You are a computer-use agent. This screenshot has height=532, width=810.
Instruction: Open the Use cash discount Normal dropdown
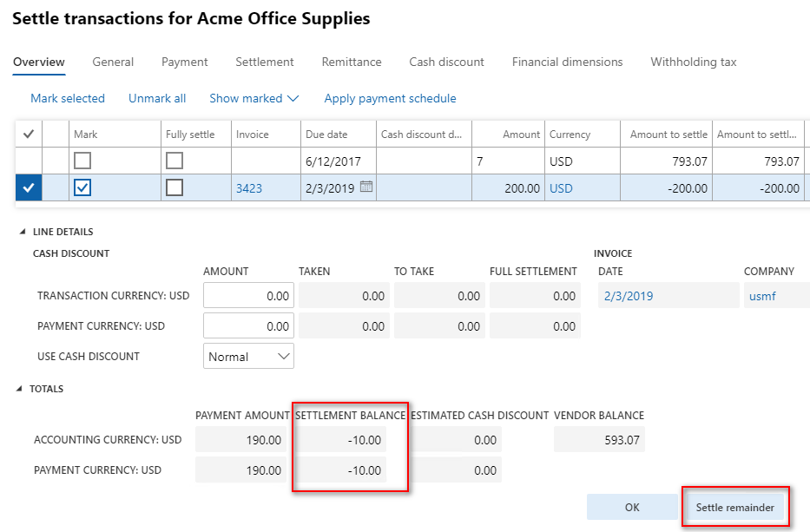tap(248, 357)
